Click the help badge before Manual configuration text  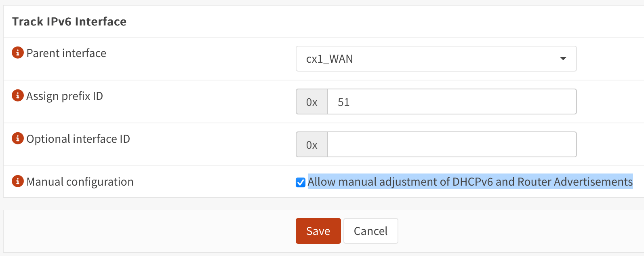pyautogui.click(x=18, y=182)
